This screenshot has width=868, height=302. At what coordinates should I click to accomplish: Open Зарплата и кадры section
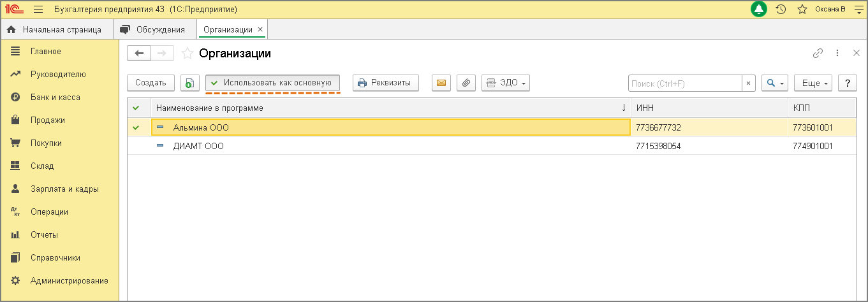[x=64, y=189]
